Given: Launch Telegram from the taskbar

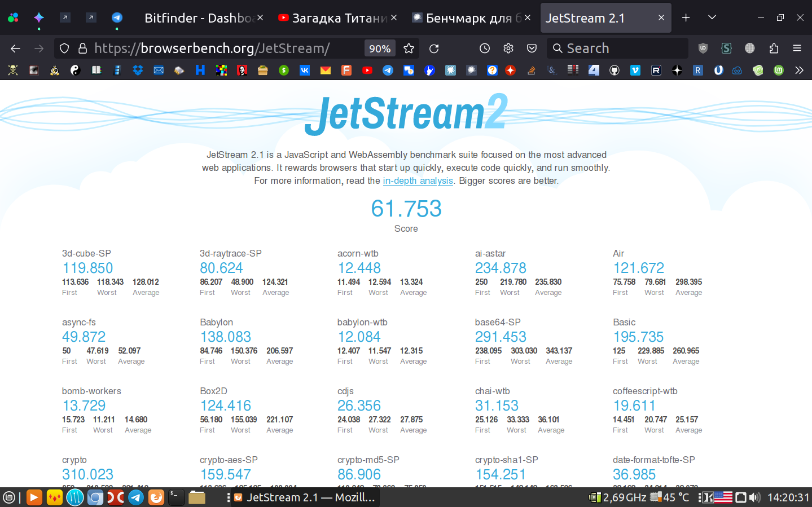Looking at the screenshot, I should click(x=136, y=497).
